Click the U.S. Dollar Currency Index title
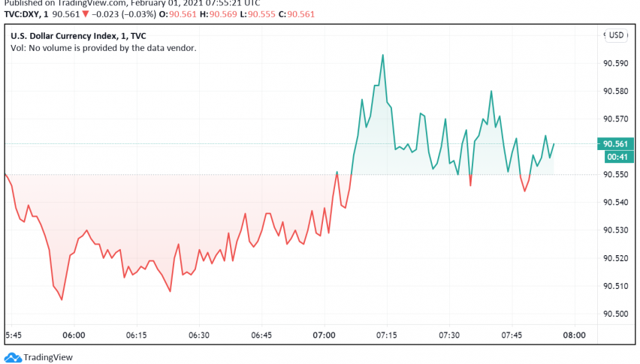This screenshot has width=640, height=364. click(78, 36)
